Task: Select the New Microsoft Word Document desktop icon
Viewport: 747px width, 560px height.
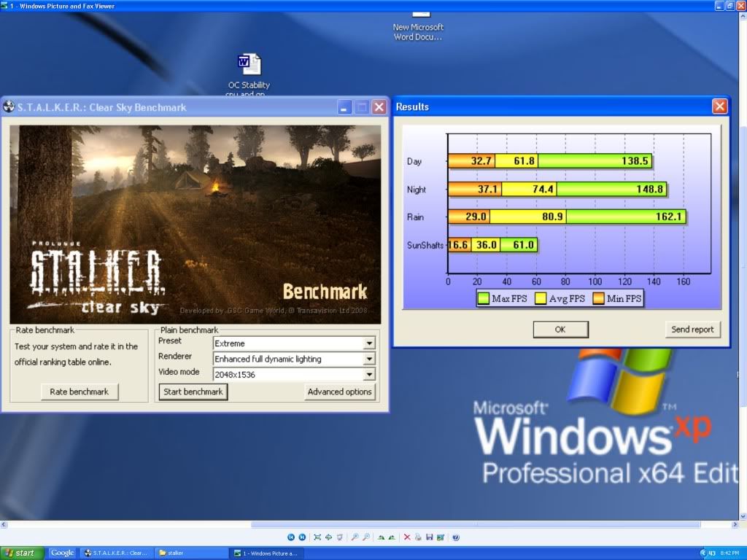Action: point(421,16)
